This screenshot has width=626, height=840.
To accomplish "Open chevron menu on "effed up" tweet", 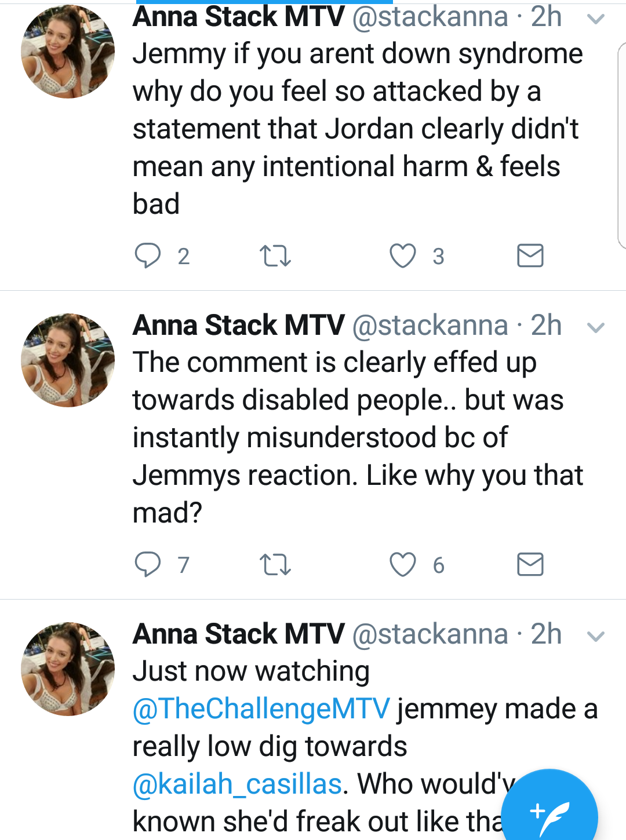I will point(596,328).
